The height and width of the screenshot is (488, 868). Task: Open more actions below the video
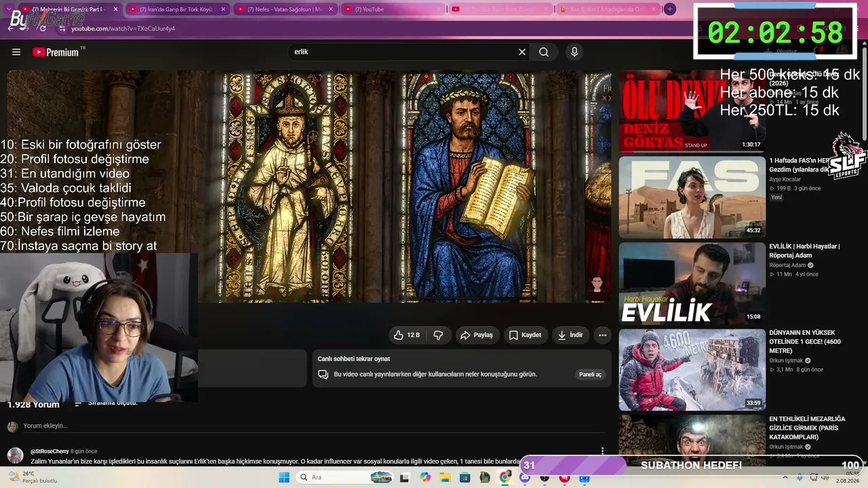point(602,335)
